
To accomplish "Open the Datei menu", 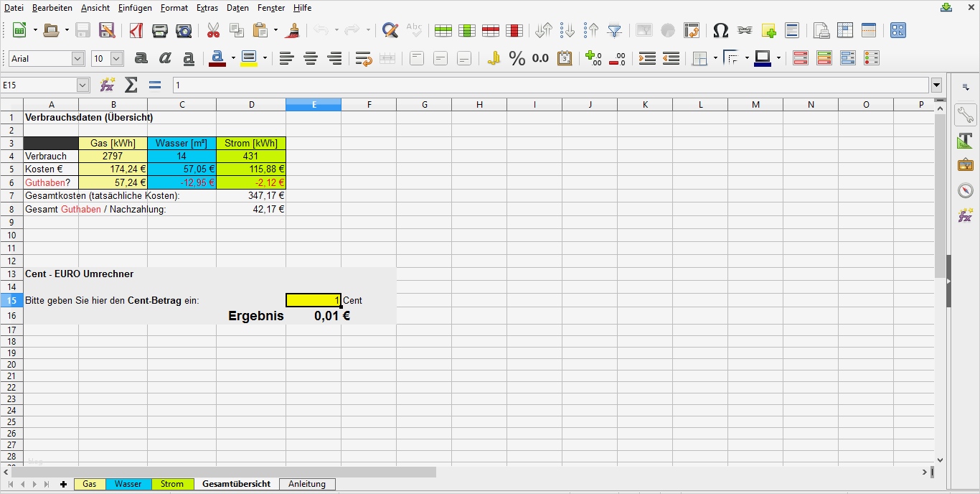I will pos(14,8).
